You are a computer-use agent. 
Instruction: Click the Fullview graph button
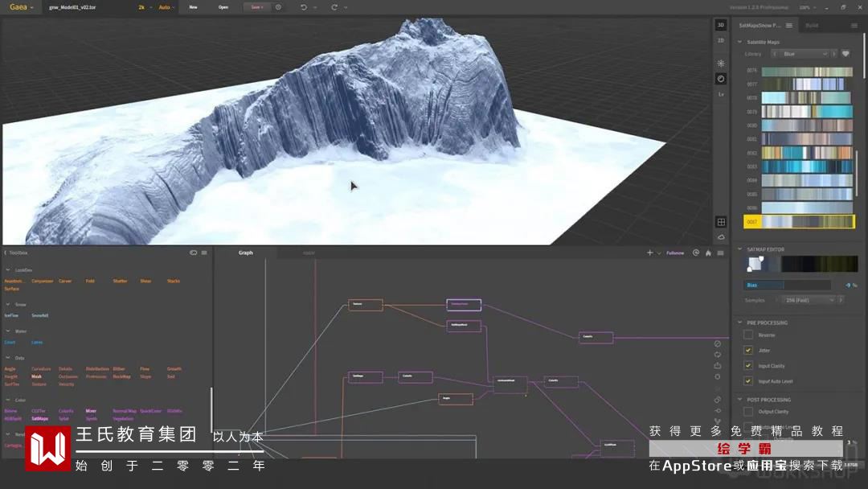click(675, 253)
